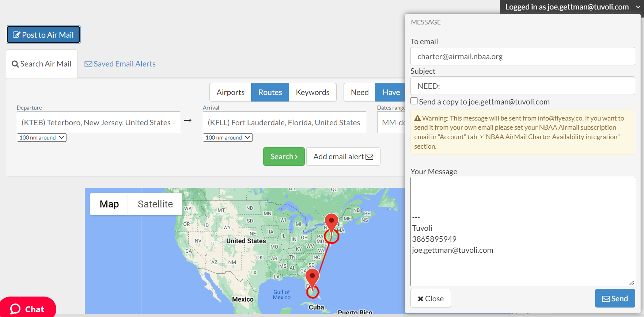
Task: Click the Subject input field
Action: pyautogui.click(x=522, y=86)
